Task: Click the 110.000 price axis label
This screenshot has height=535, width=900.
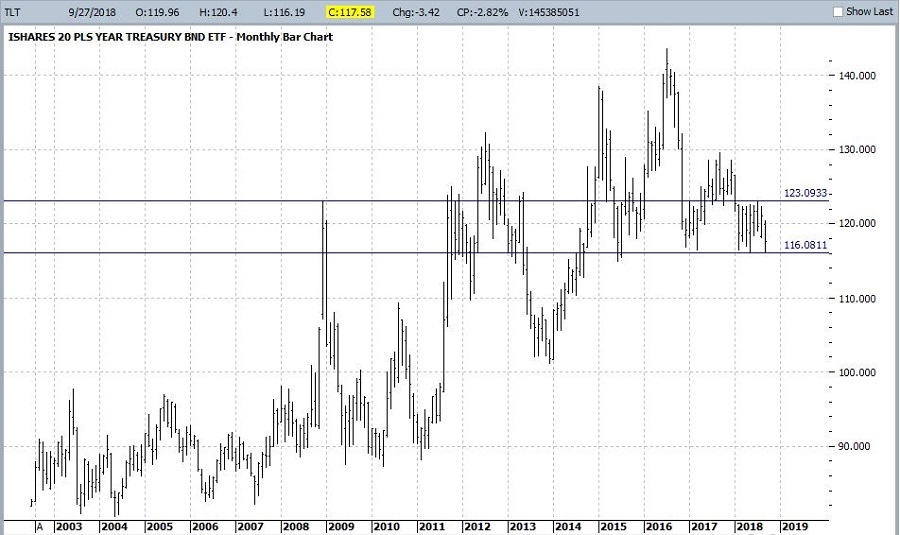Action: [857, 298]
